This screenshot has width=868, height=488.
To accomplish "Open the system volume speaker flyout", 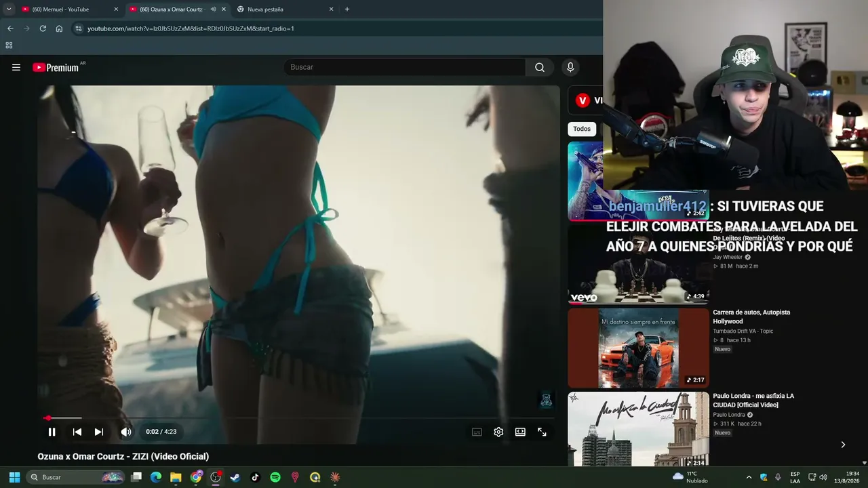I will pyautogui.click(x=823, y=477).
